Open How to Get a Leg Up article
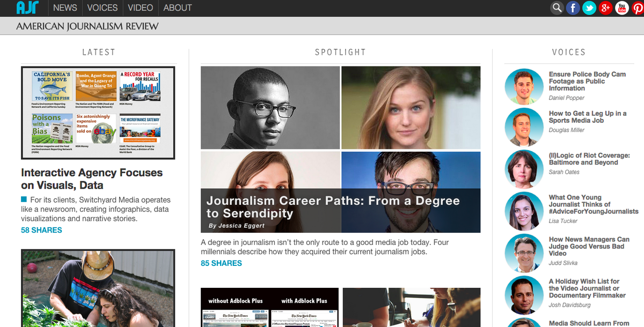644x327 pixels. click(588, 117)
